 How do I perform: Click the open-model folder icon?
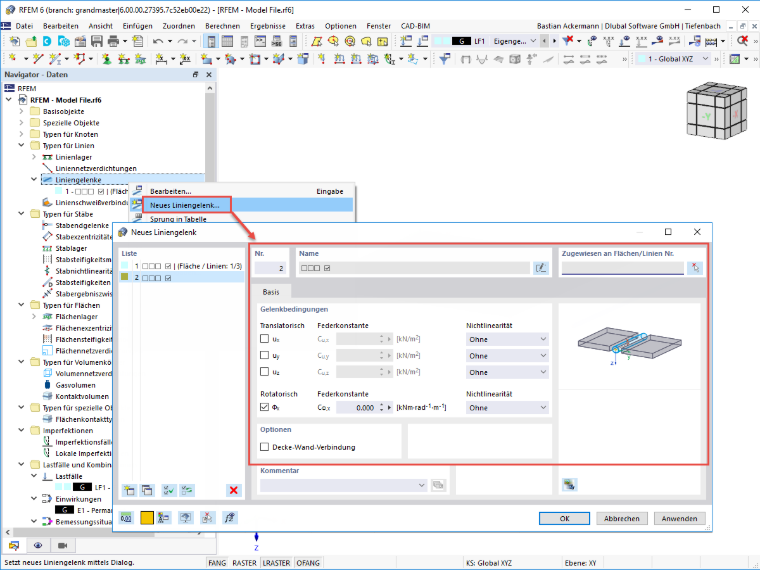tap(31, 42)
